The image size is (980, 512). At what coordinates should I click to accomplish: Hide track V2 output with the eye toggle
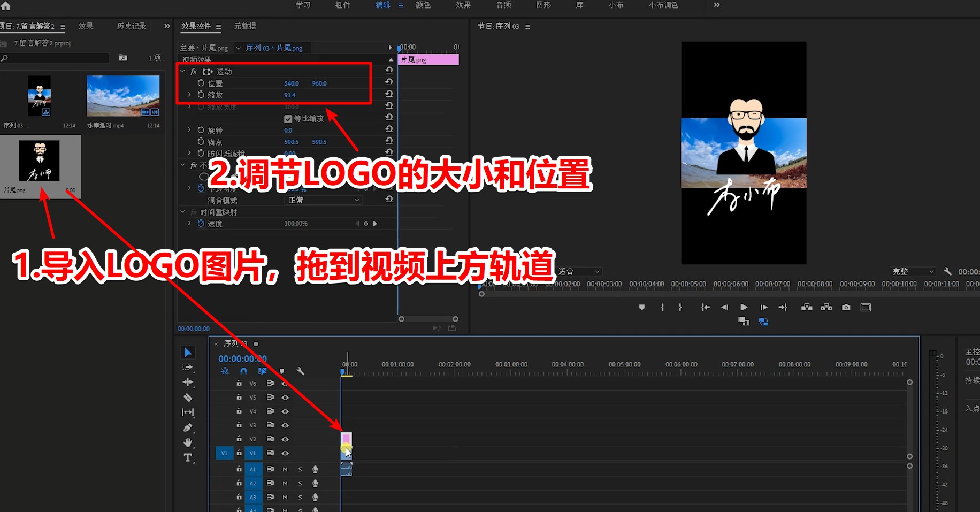tap(285, 439)
